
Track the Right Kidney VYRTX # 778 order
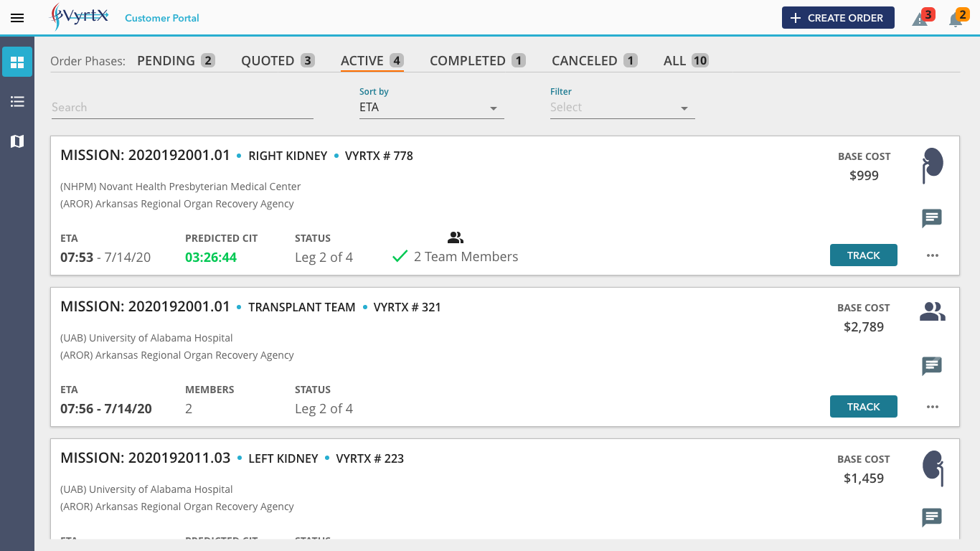click(x=864, y=255)
